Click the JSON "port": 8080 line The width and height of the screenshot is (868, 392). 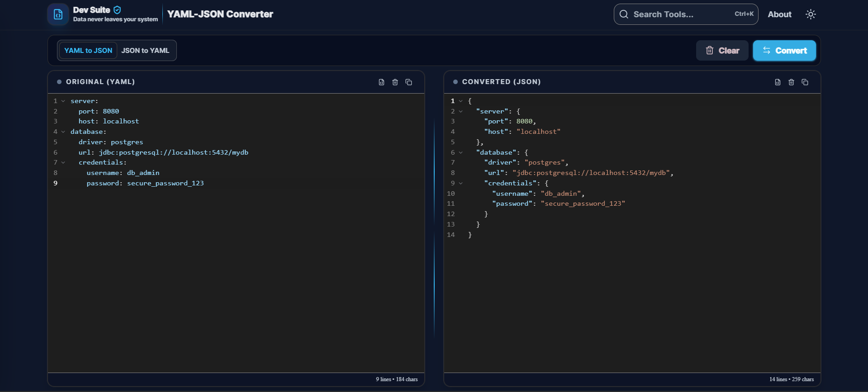point(510,121)
